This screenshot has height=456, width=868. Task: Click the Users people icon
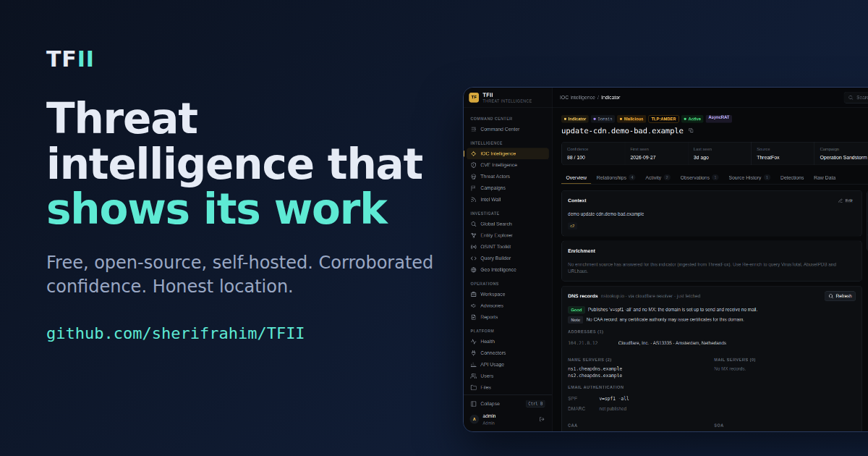coord(474,376)
